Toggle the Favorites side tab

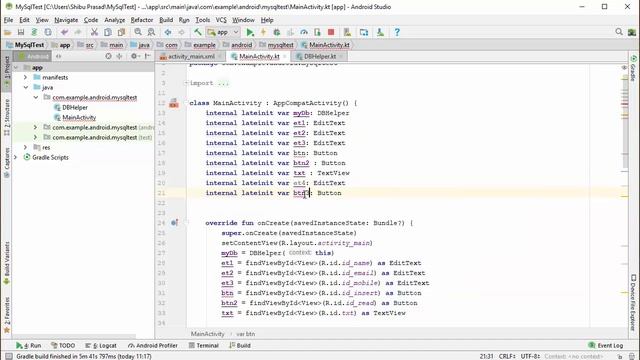pos(7,314)
